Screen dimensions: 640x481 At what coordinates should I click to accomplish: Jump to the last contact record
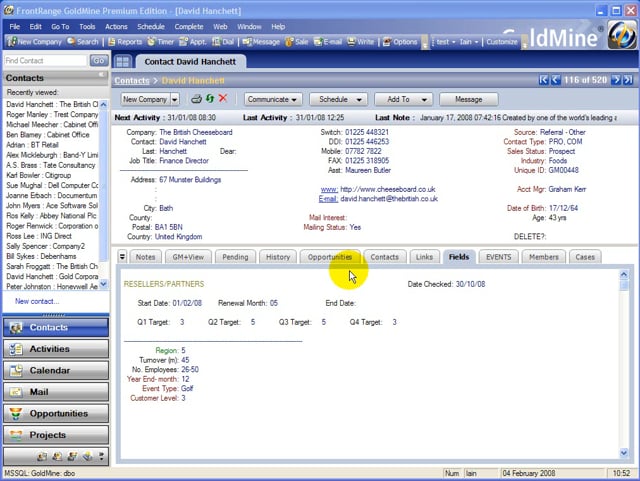(628, 80)
